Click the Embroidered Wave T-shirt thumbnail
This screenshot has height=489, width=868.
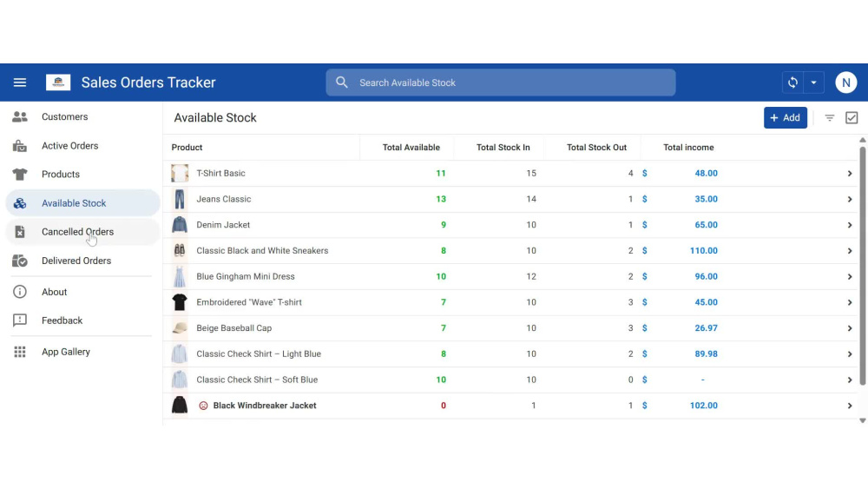tap(180, 302)
